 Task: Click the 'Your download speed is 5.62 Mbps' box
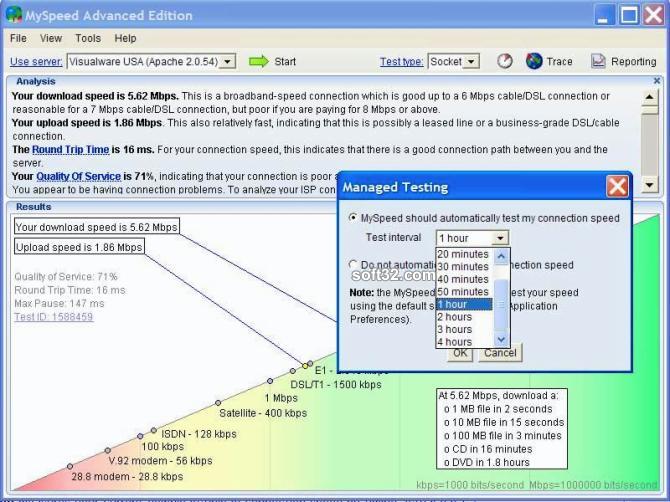97,227
